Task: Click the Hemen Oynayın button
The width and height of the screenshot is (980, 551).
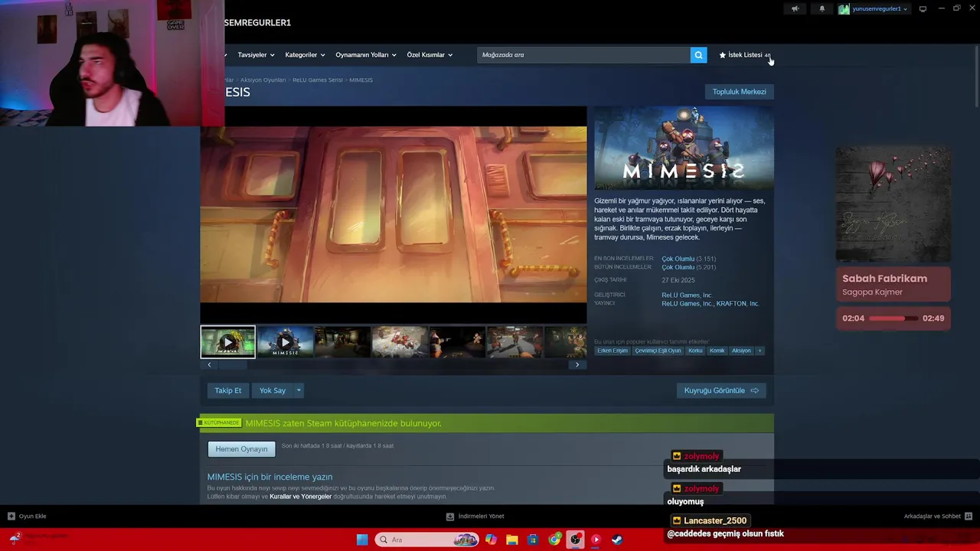Action: [241, 449]
